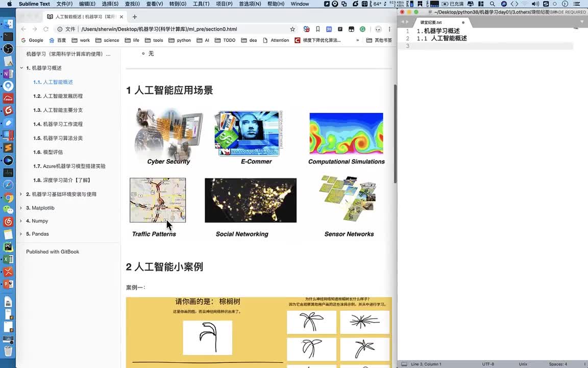
Task: Open Sublime Text tab list dropdown arrow
Action: (x=582, y=22)
